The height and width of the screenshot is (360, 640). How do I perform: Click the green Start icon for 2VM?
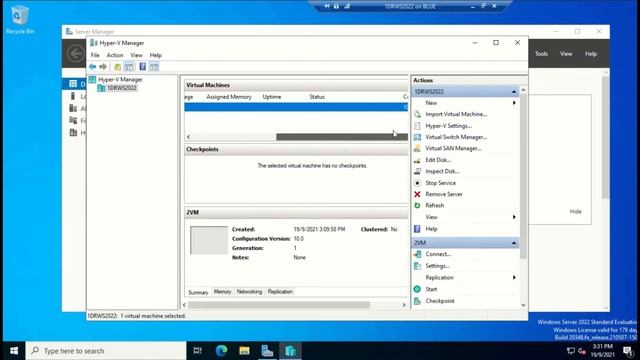click(x=417, y=289)
